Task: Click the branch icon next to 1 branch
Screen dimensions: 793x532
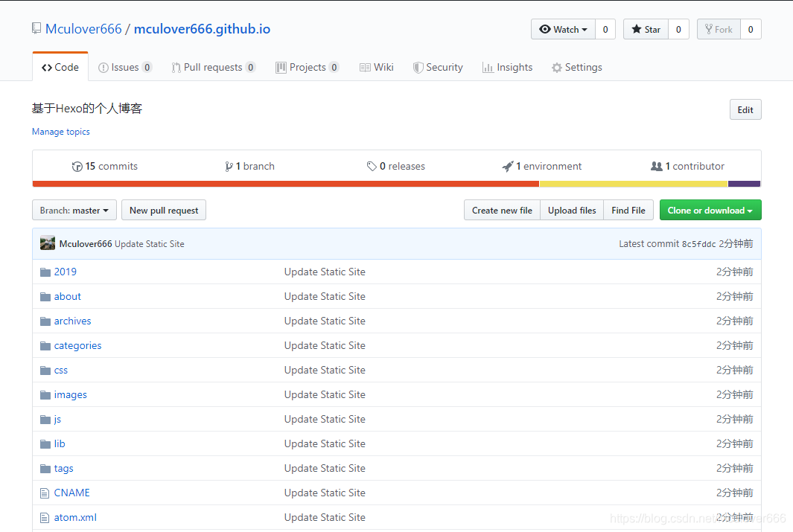Action: [229, 166]
